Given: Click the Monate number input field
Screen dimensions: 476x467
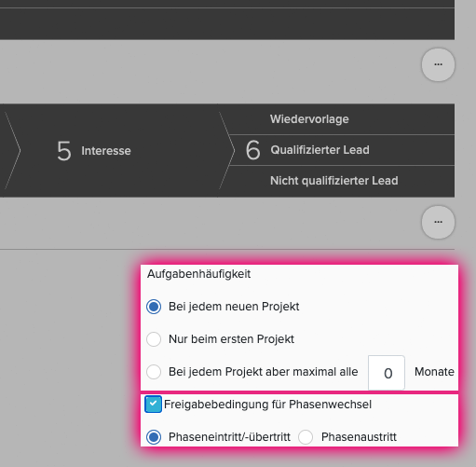Looking at the screenshot, I should click(387, 373).
